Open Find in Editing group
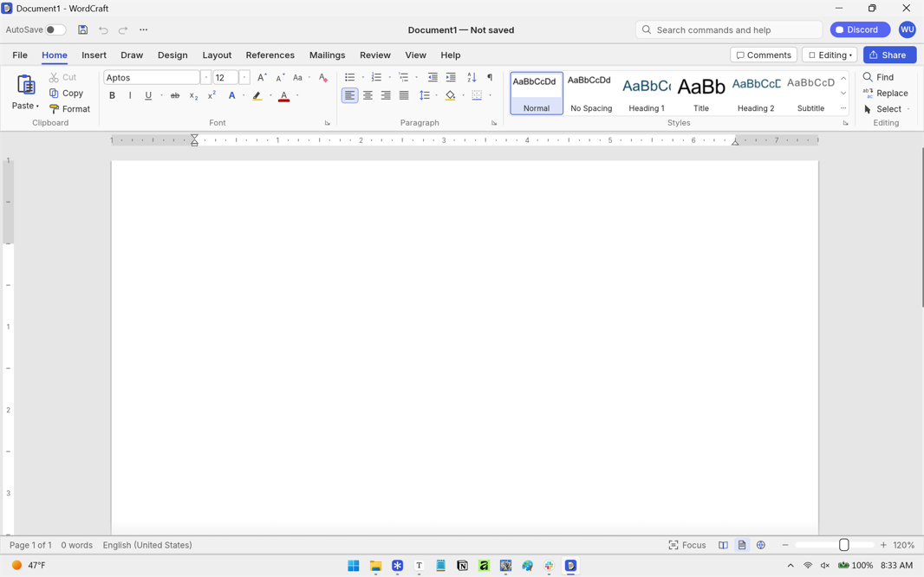The image size is (924, 577). (x=878, y=77)
